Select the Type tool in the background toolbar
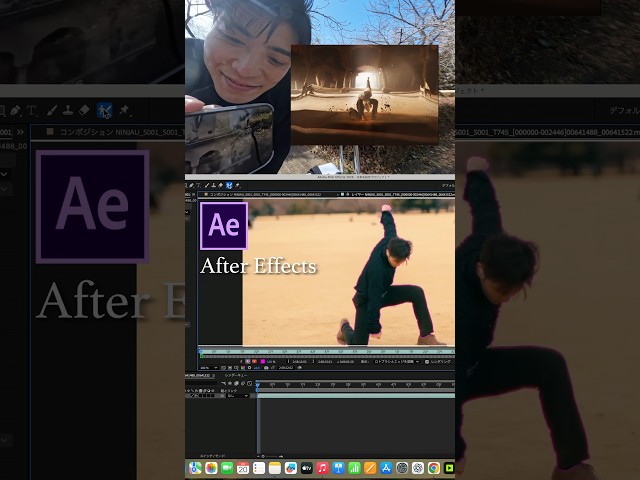This screenshot has width=640, height=480. [x=31, y=111]
